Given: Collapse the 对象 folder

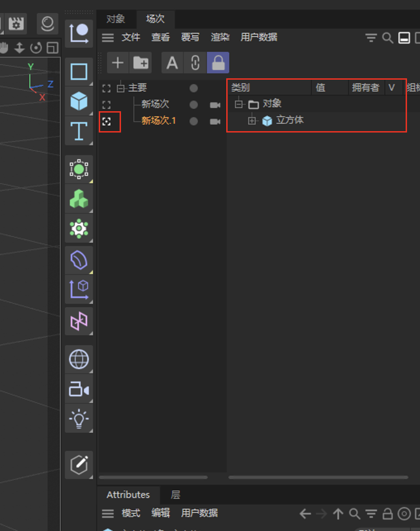Looking at the screenshot, I should tap(239, 104).
